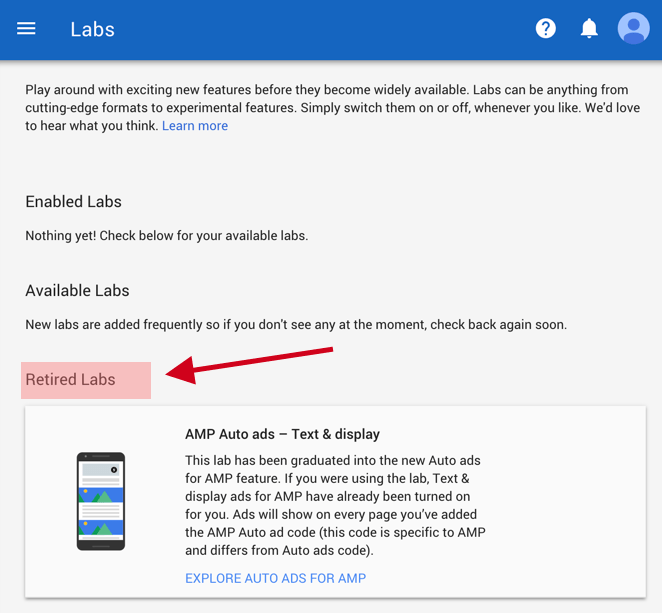662x613 pixels.
Task: Open the hamburger navigation menu
Action: coord(26,28)
